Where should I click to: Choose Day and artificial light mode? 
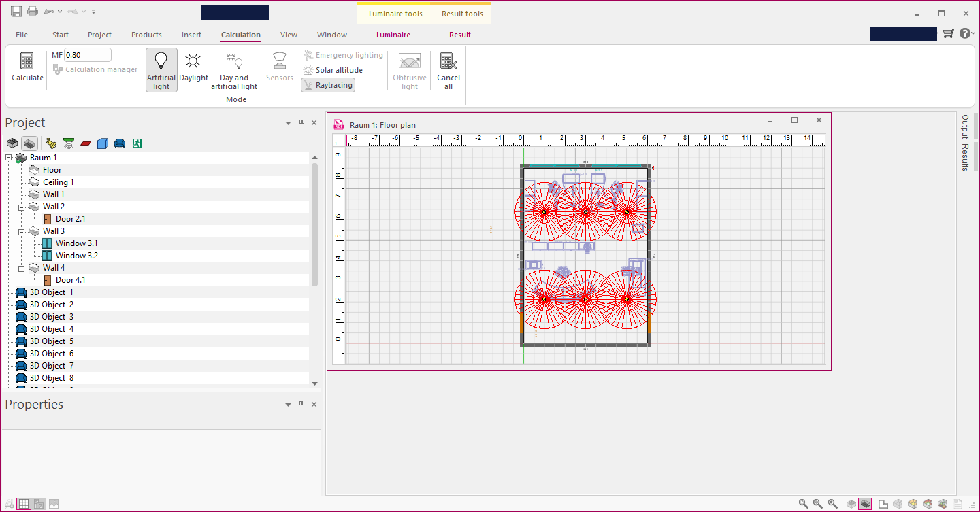[234, 70]
